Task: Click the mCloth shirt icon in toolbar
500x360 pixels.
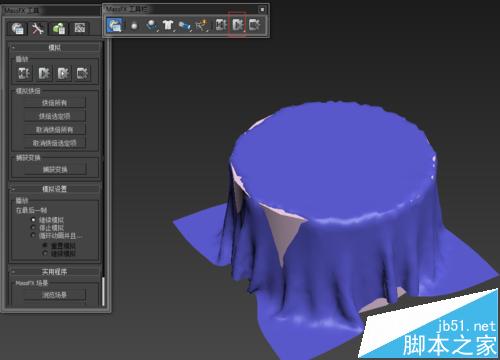Action: pyautogui.click(x=168, y=25)
